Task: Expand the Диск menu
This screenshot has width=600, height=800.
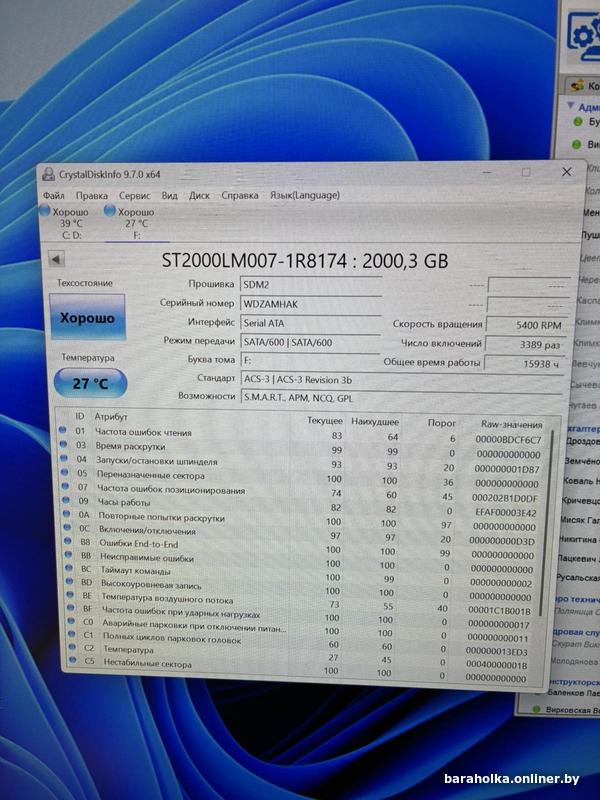Action: pos(199,196)
